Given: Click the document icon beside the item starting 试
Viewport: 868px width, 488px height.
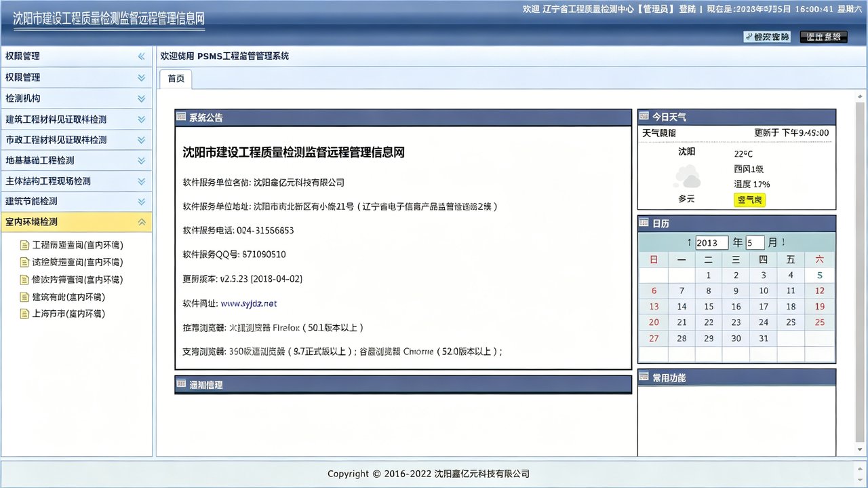Looking at the screenshot, I should (26, 262).
